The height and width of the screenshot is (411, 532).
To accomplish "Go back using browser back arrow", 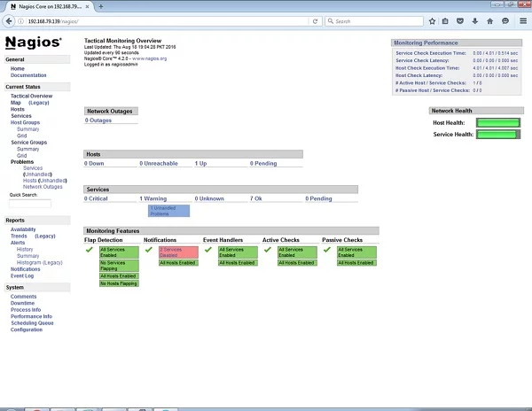I will tap(9, 21).
